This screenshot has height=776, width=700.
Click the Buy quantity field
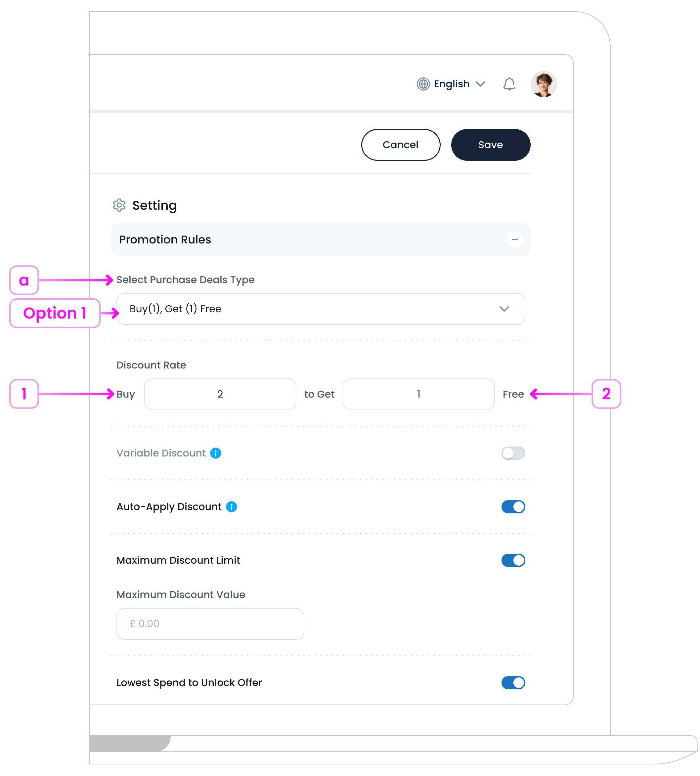pos(220,394)
